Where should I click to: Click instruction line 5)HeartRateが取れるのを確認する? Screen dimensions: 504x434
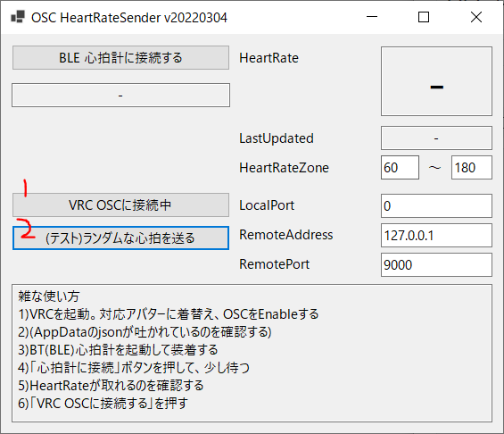111,386
